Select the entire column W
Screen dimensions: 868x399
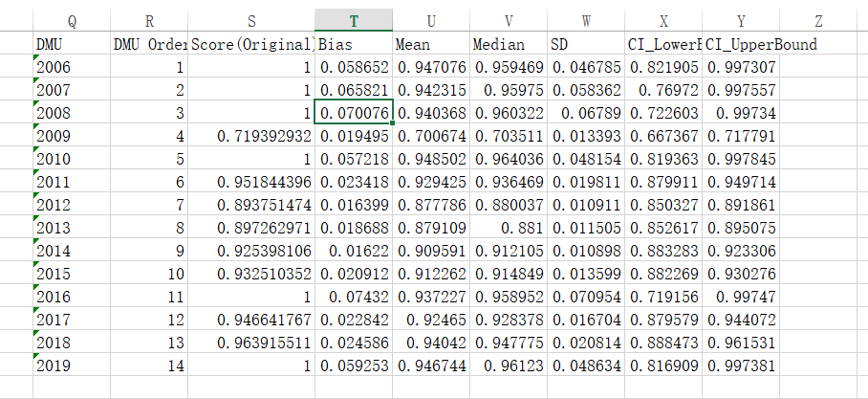pos(586,22)
